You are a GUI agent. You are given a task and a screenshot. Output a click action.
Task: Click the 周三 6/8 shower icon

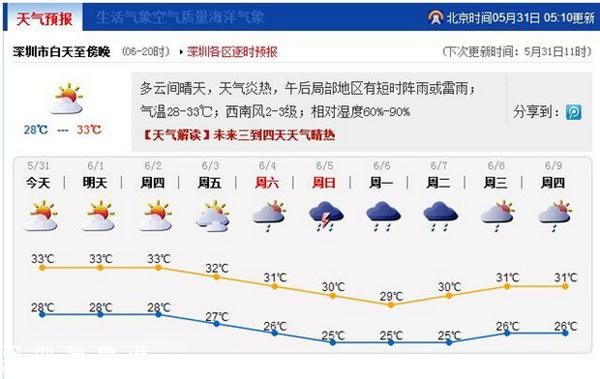click(x=498, y=216)
